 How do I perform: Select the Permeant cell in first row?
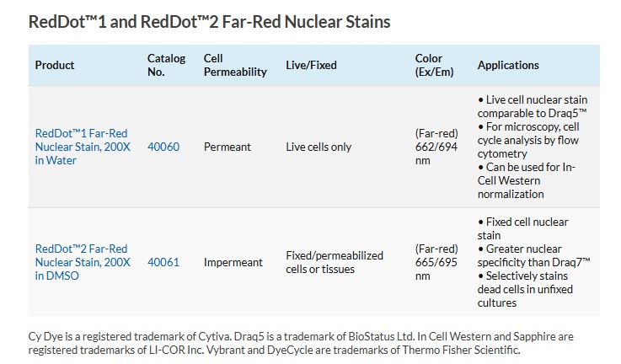point(228,147)
